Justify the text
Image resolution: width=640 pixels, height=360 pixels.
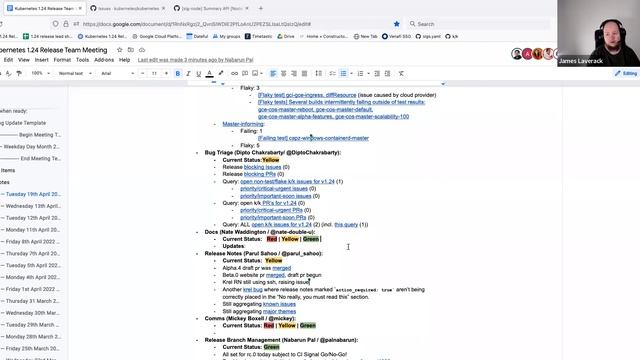(304, 73)
